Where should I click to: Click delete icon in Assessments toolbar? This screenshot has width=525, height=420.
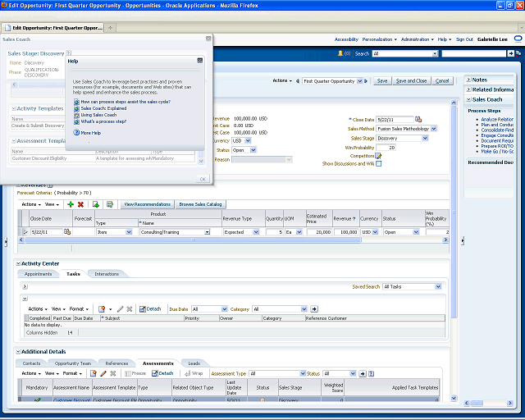[113, 373]
